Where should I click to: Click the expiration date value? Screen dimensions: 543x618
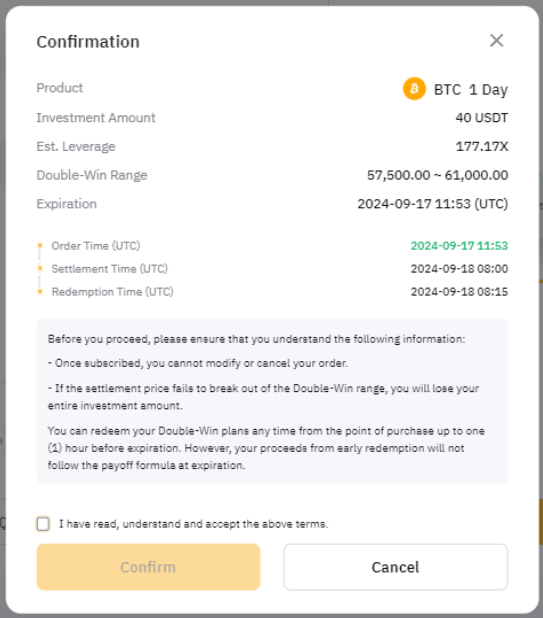pos(433,204)
